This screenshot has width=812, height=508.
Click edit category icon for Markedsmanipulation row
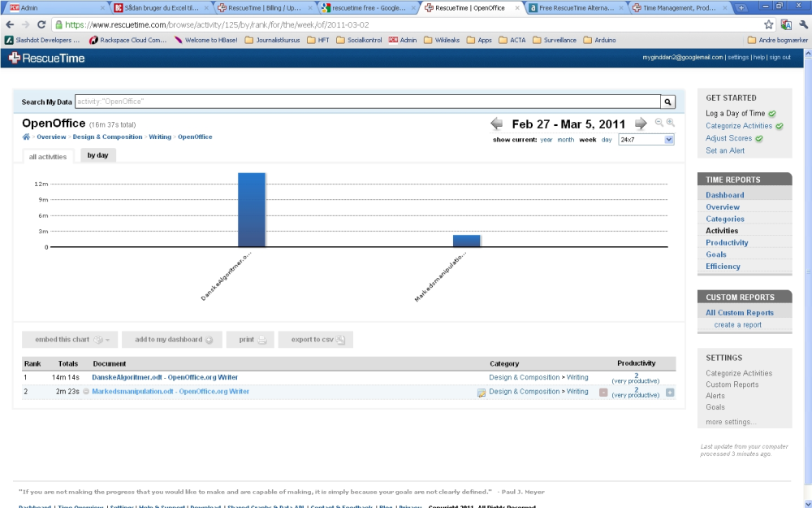coord(481,393)
